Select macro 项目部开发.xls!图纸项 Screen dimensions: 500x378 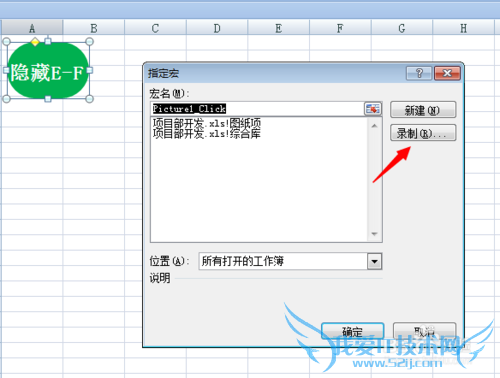coord(207,123)
